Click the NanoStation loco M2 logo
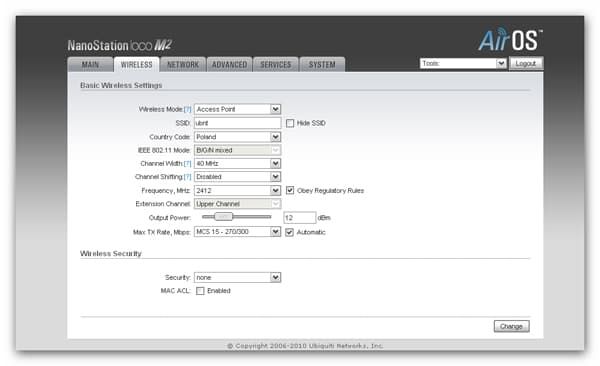The width and height of the screenshot is (600, 366). [120, 46]
